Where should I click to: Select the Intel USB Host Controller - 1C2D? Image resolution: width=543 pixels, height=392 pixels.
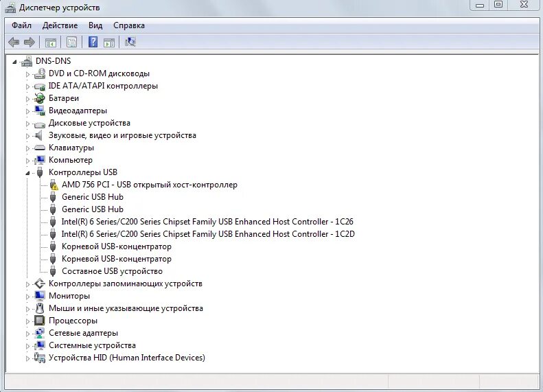208,234
